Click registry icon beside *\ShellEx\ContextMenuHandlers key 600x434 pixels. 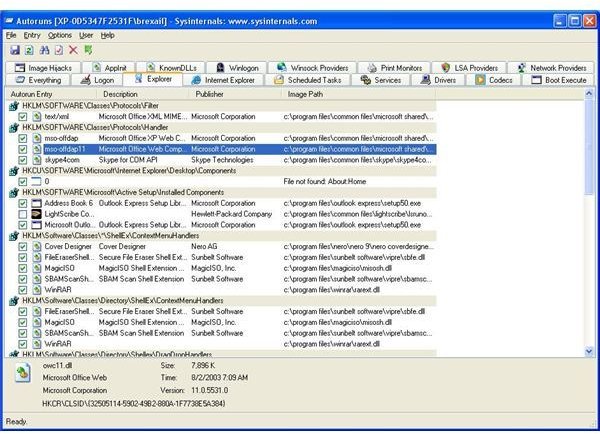(x=14, y=236)
